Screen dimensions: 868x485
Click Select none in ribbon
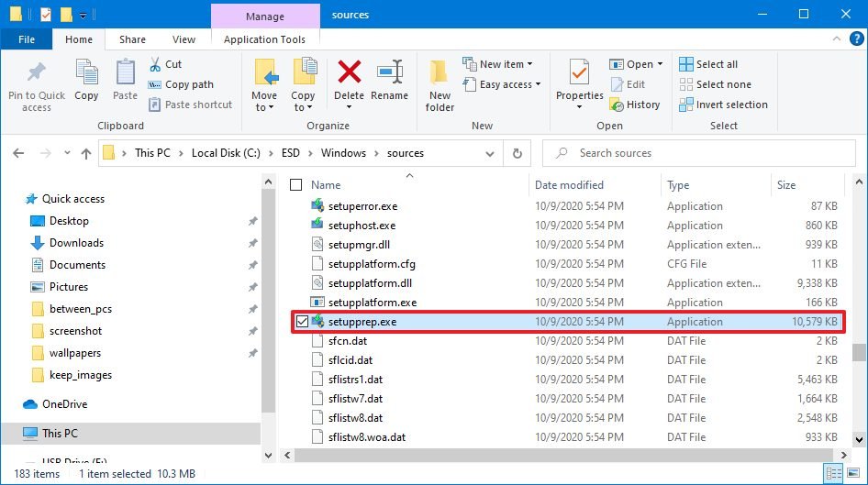(715, 84)
